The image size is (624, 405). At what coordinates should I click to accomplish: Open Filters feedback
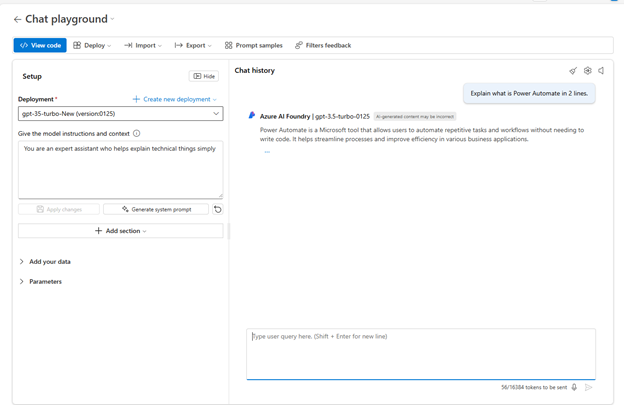pos(323,45)
